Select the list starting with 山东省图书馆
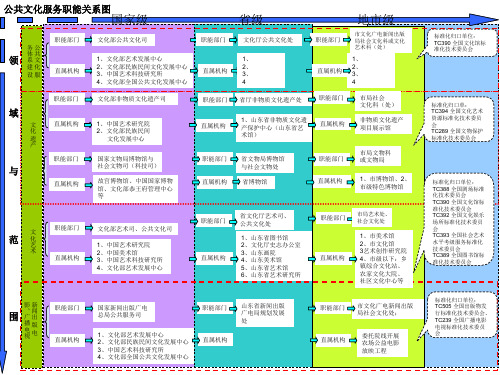The image size is (500, 375). click(274, 256)
